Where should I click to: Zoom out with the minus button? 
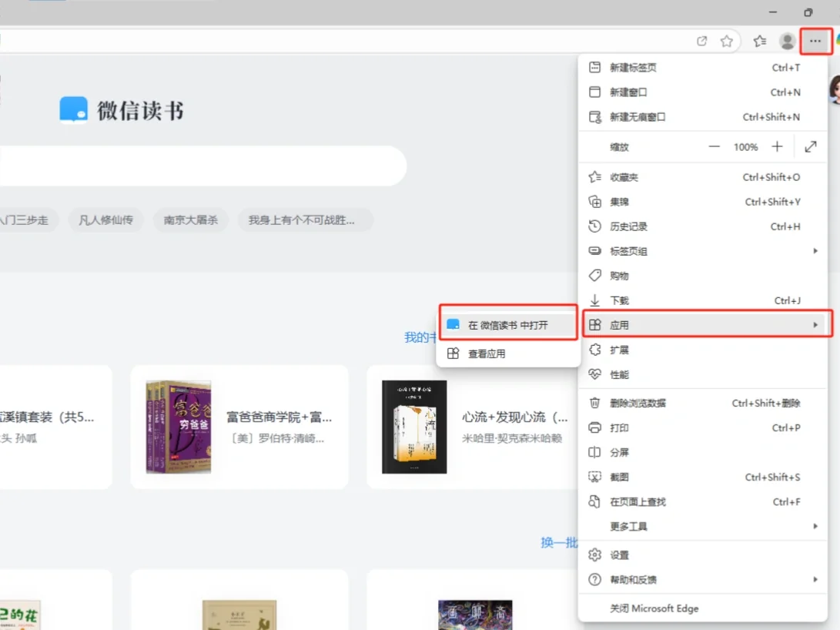tap(714, 147)
